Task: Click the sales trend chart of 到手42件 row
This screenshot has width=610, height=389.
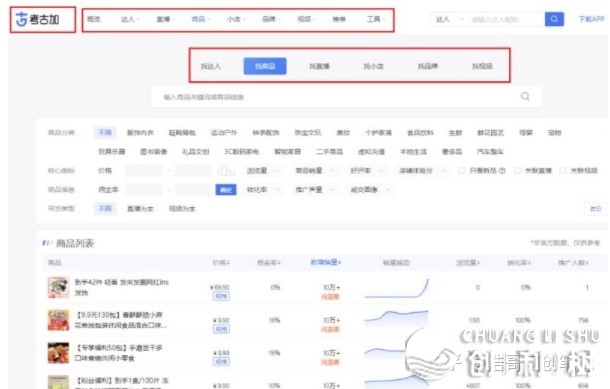Action: [x=396, y=288]
